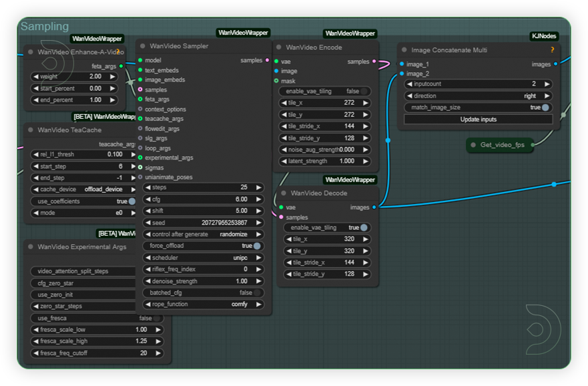Click the model input socket on WanVideo Sampler

pyautogui.click(x=141, y=60)
